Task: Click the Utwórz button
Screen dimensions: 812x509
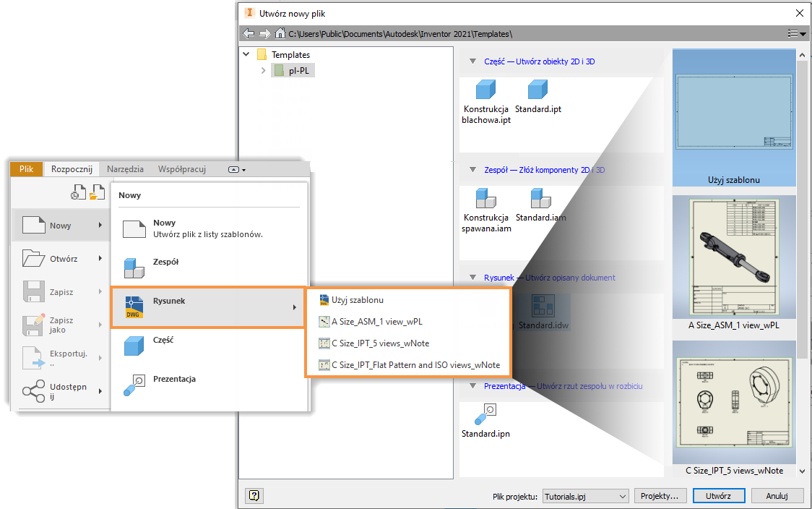Action: [x=718, y=496]
